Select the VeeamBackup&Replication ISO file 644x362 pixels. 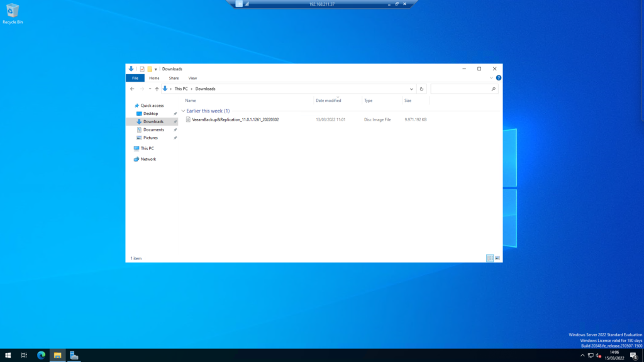click(x=235, y=119)
